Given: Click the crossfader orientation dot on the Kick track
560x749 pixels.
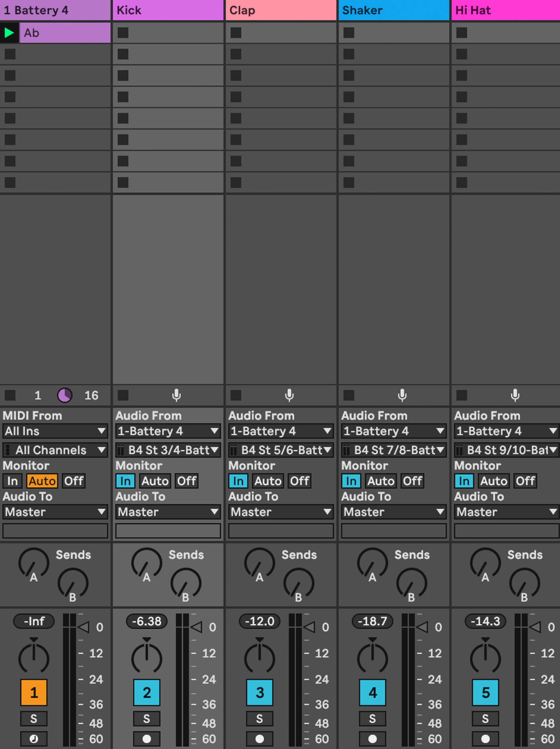Looking at the screenshot, I should (x=146, y=739).
